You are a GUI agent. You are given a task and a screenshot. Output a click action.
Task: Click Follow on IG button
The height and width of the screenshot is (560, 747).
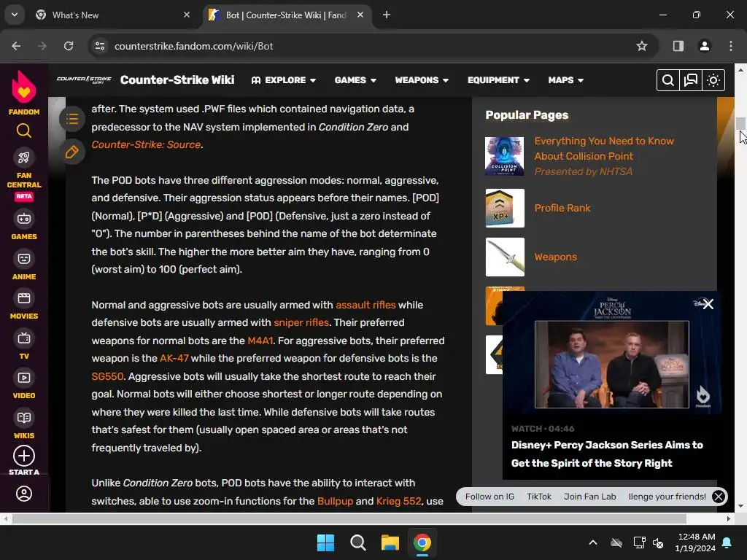[489, 497]
